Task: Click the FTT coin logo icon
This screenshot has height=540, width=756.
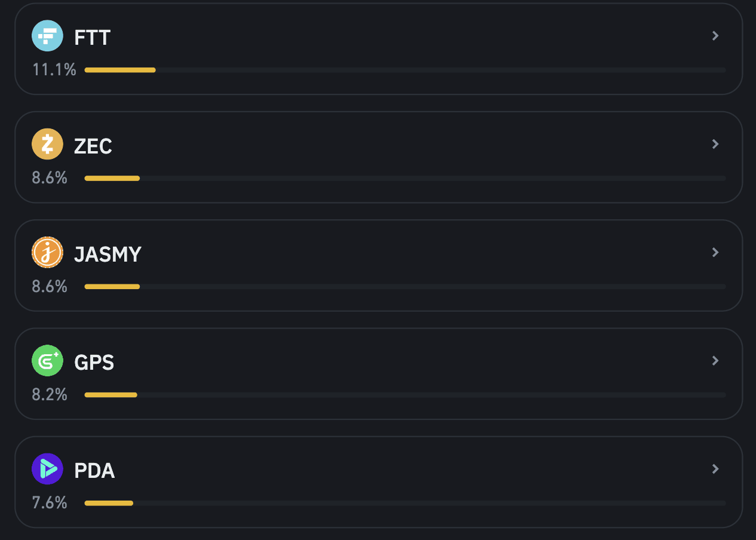Action: [x=47, y=36]
